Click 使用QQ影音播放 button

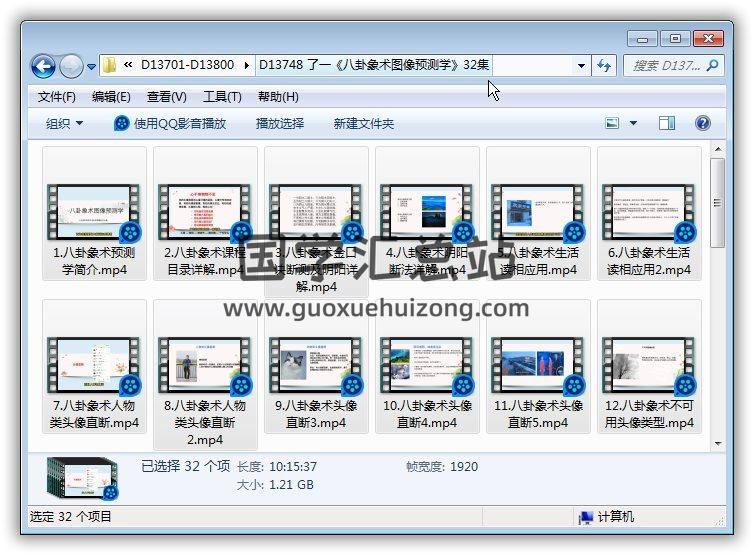point(170,124)
